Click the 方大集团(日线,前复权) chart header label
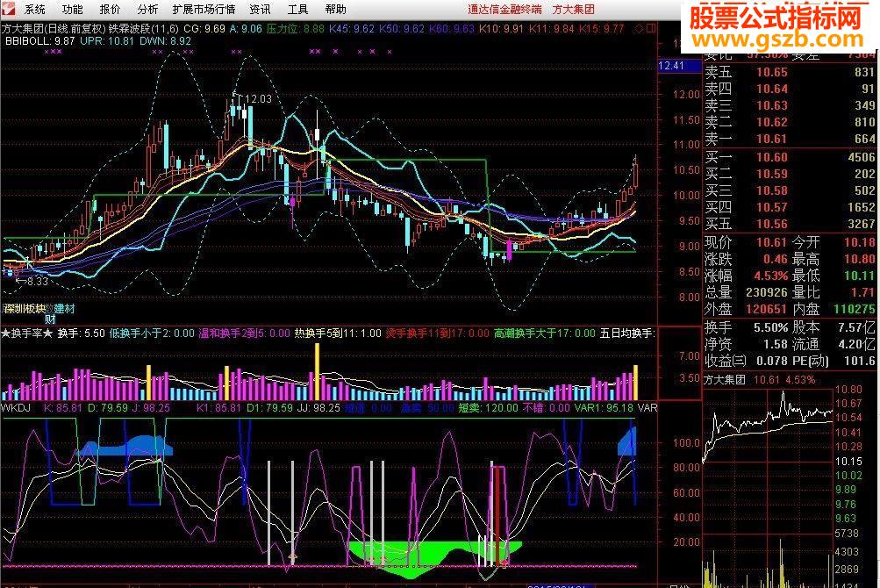This screenshot has height=588, width=880. tap(54, 29)
